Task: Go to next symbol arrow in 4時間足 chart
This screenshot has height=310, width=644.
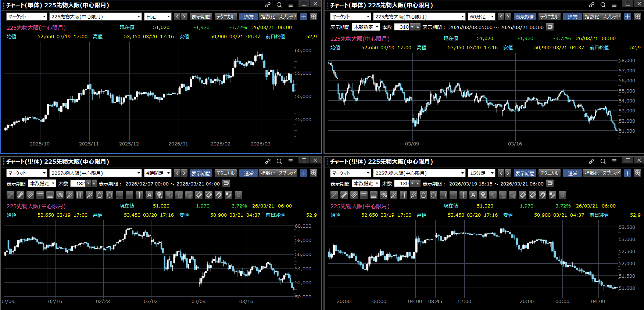Action: coord(184,173)
